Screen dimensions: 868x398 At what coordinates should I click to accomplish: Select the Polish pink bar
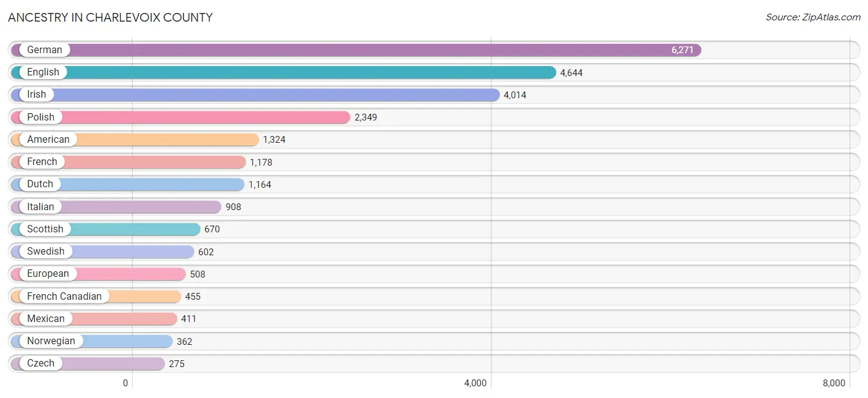tap(180, 117)
